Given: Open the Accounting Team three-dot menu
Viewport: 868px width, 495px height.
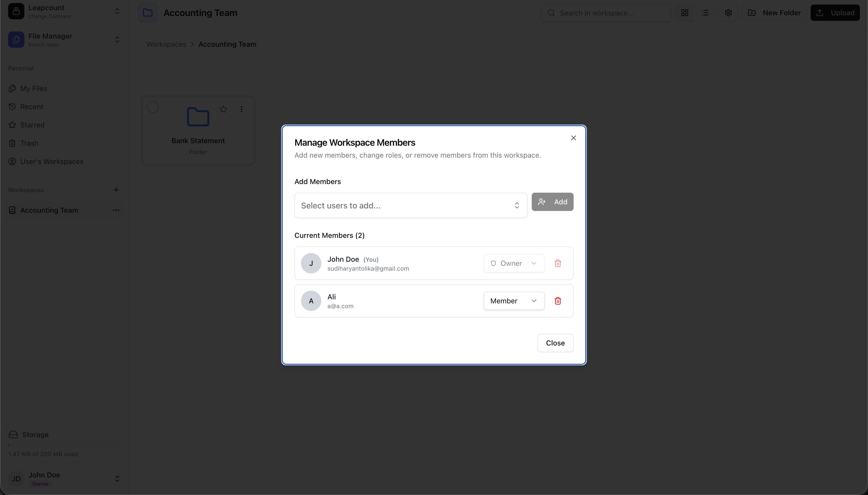Looking at the screenshot, I should coord(116,210).
